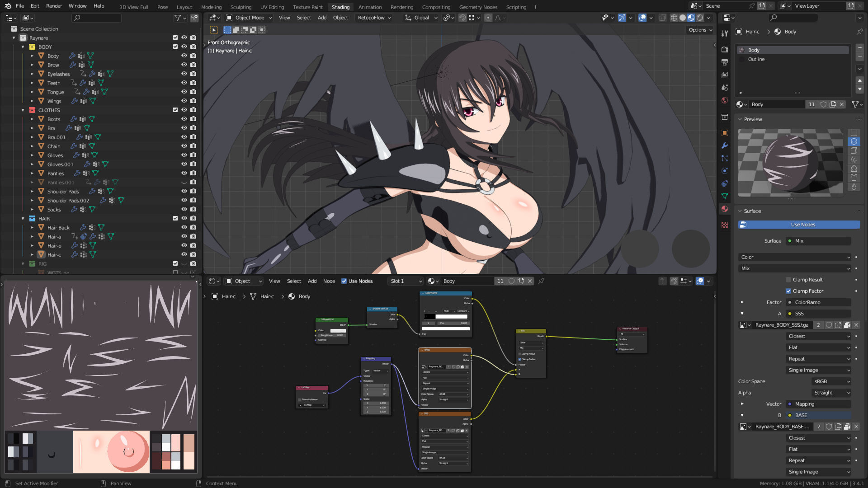Screen dimensions: 868x488
Task: Pin the node editor tree
Action: 541,281
